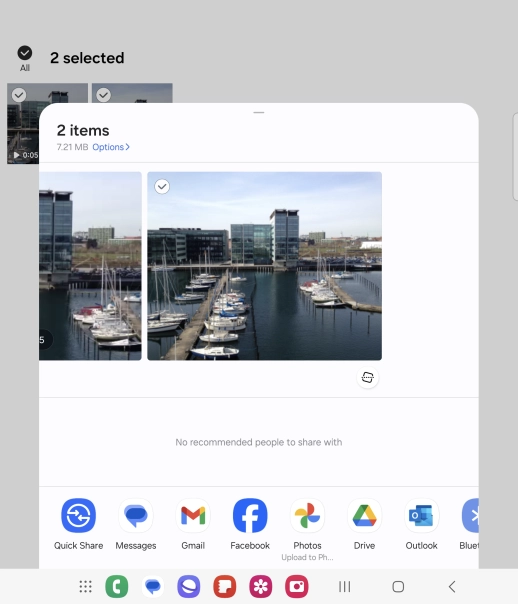Uncheck the marina photo in share preview
The width and height of the screenshot is (518, 604).
pos(162,186)
